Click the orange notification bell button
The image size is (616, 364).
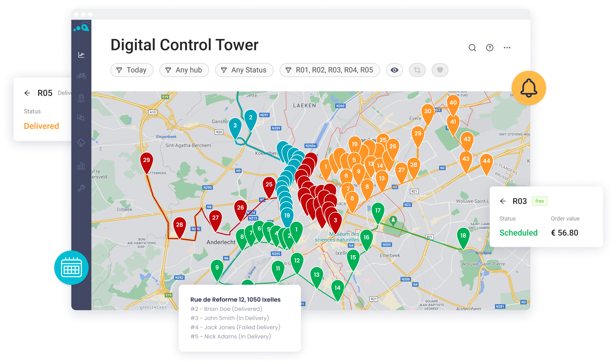pos(529,88)
